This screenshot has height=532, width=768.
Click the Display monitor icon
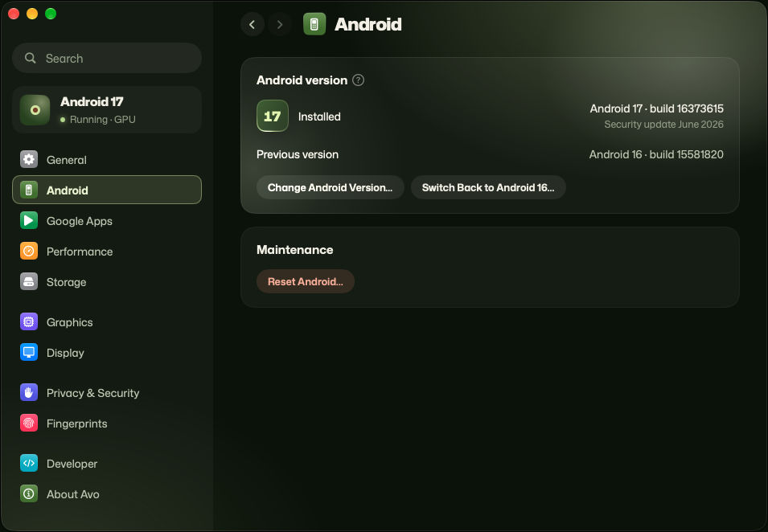pyautogui.click(x=29, y=352)
